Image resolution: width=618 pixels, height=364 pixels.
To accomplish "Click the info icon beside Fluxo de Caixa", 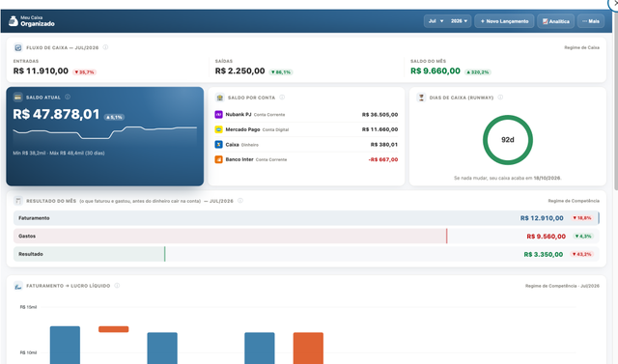I will pos(105,47).
